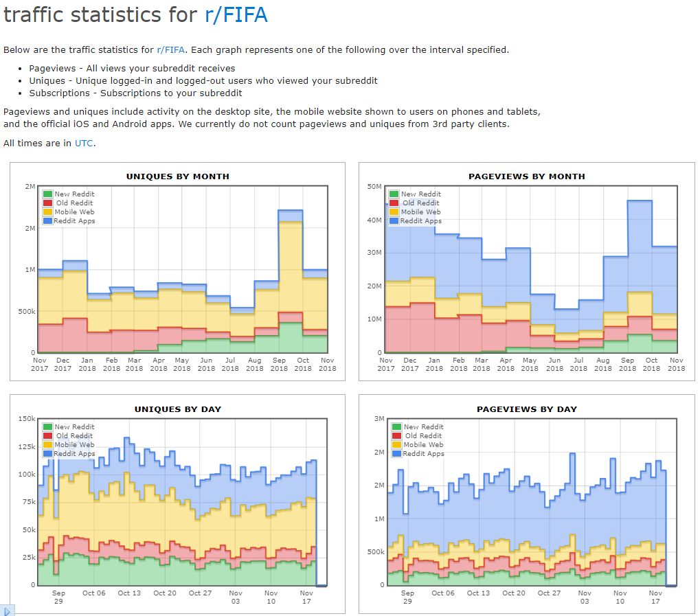
Task: Click the '150k' y-axis label in Uniques by Day
Action: point(26,419)
